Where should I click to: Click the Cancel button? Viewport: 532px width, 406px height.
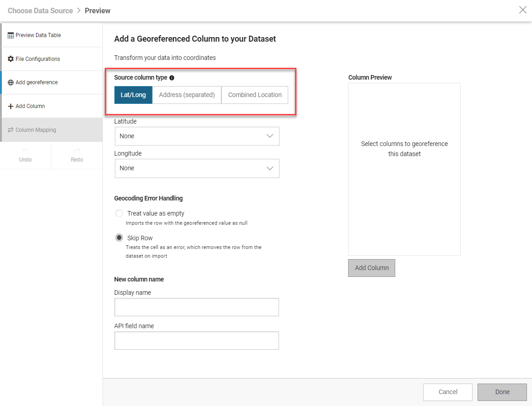[x=448, y=392]
